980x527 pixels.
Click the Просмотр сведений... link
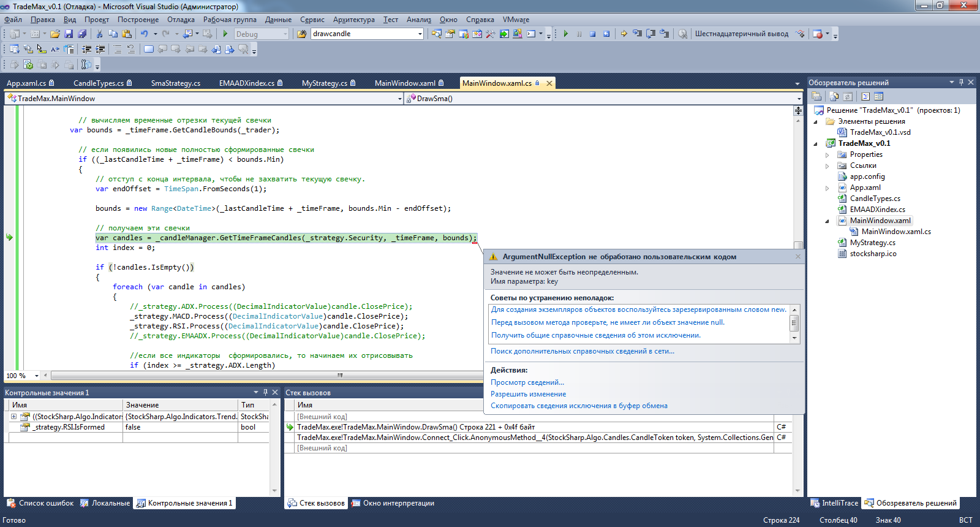[527, 382]
